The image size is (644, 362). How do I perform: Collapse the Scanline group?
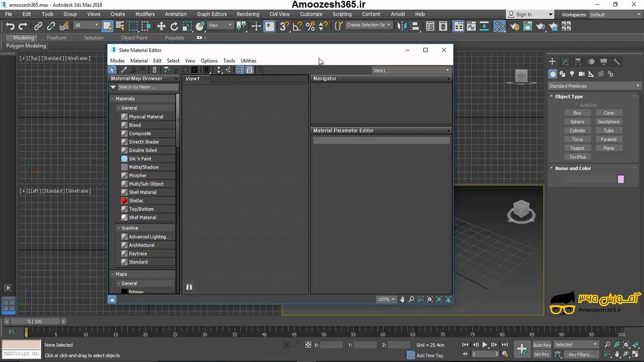coord(119,228)
